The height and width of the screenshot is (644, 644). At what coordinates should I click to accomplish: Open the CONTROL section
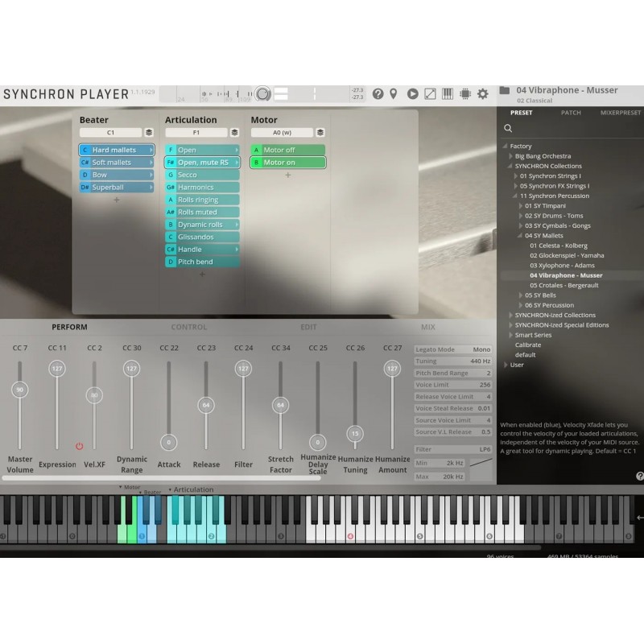188,327
